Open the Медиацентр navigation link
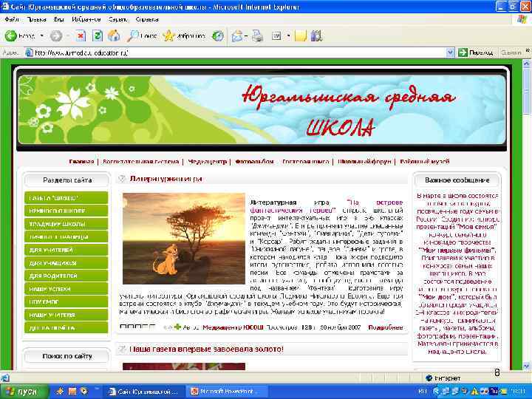The width and height of the screenshot is (532, 399). coord(208,162)
